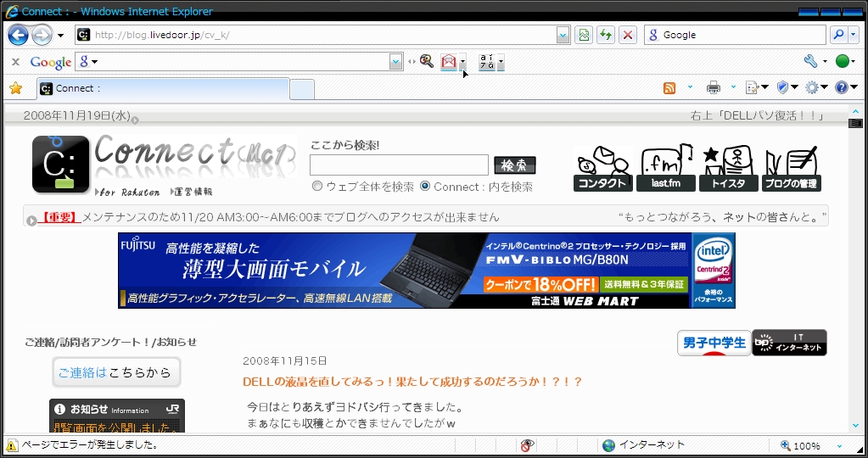Click the Google search box in IE
The height and width of the screenshot is (458, 868).
pyautogui.click(x=735, y=35)
